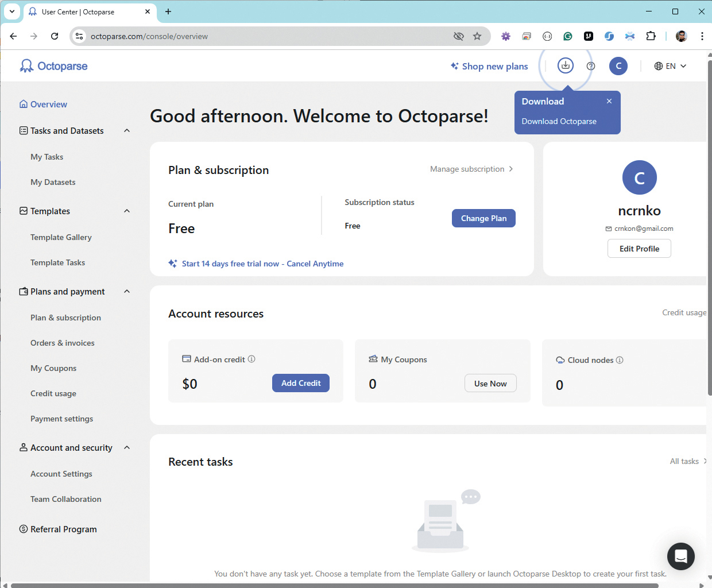712x588 pixels.
Task: Click Credit usage link in Account resources
Action: pyautogui.click(x=684, y=312)
